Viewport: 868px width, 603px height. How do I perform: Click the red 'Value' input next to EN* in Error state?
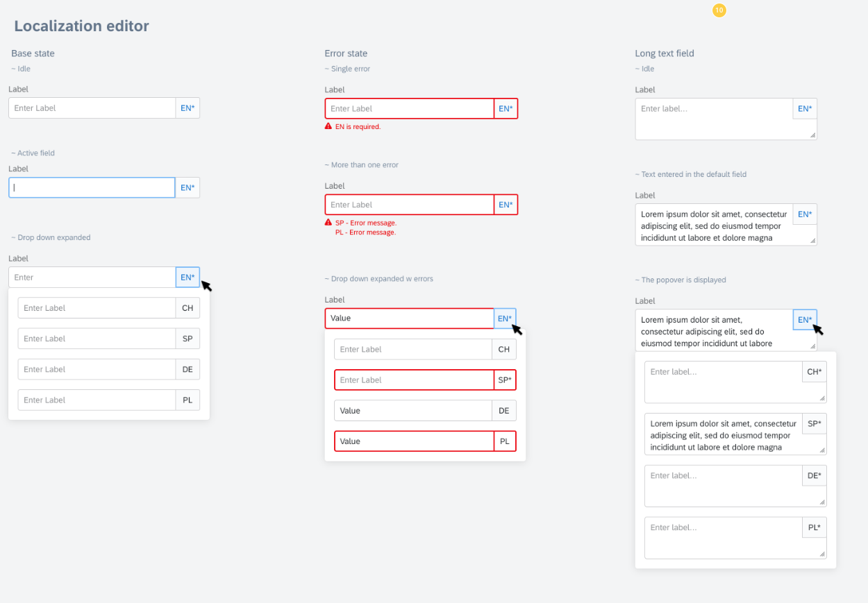tap(410, 319)
